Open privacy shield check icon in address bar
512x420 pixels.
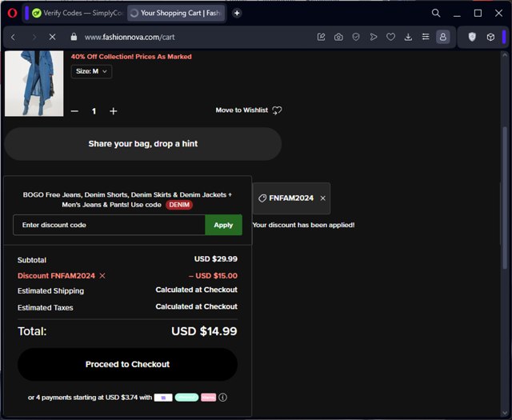click(356, 37)
